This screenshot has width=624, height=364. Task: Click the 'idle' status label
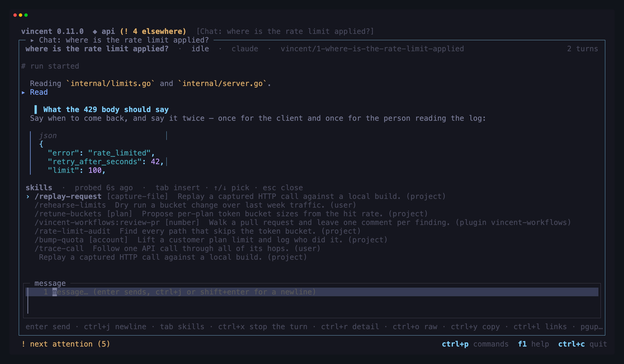coord(200,49)
